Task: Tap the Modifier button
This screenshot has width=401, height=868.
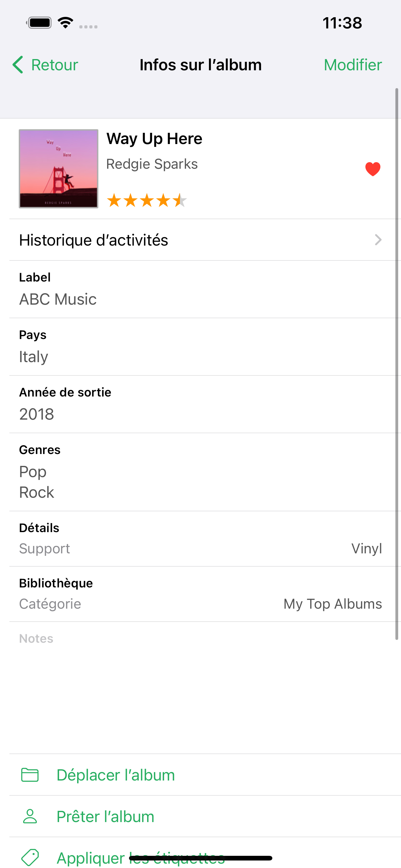Action: tap(353, 65)
